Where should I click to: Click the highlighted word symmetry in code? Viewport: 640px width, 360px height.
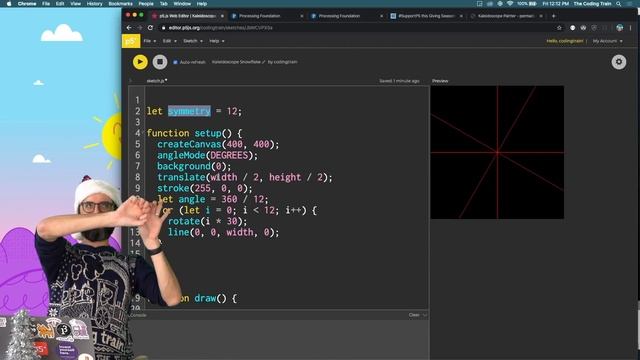[189, 111]
